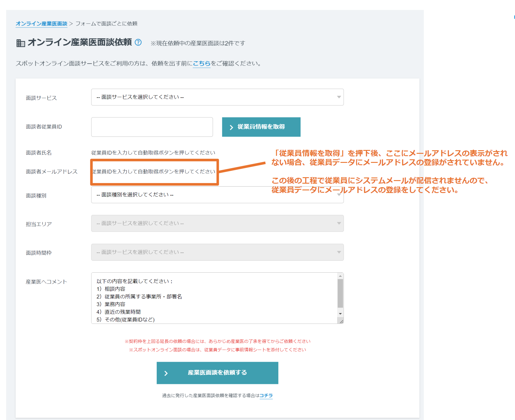Open the 面談時間枠 selection dropdown

(338, 252)
